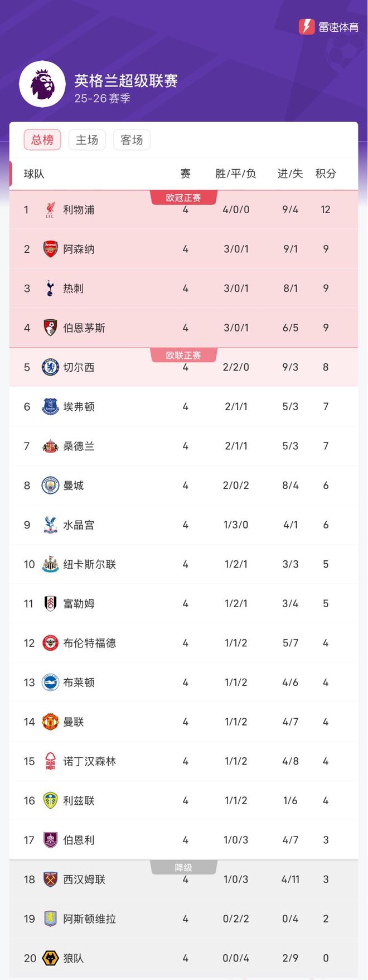Click the Wolves club crest
The height and width of the screenshot is (980, 368).
click(x=50, y=958)
